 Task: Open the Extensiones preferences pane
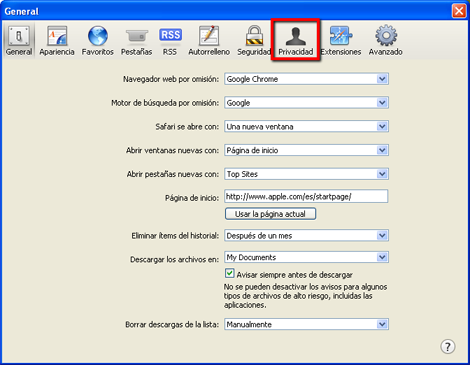click(341, 40)
